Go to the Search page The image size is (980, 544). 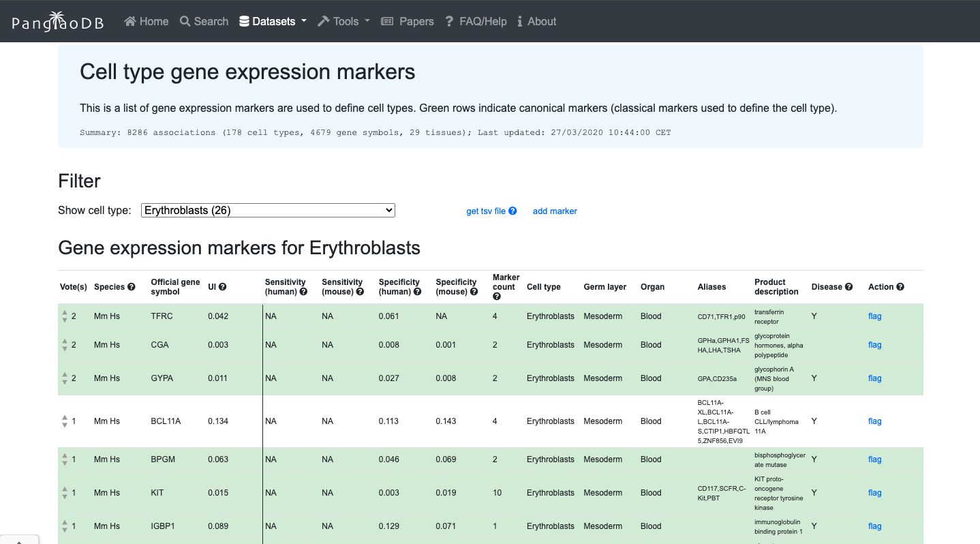[204, 22]
